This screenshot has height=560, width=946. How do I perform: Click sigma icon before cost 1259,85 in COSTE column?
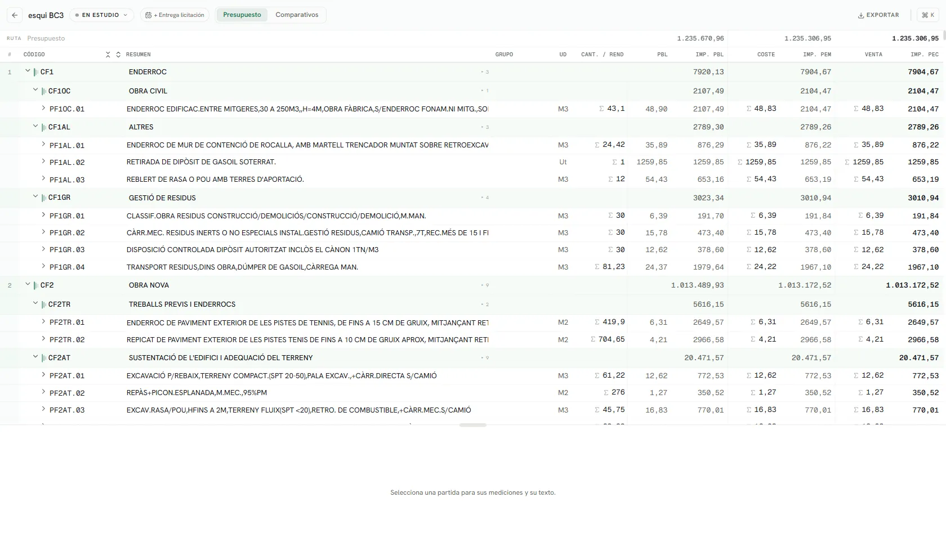[740, 162]
